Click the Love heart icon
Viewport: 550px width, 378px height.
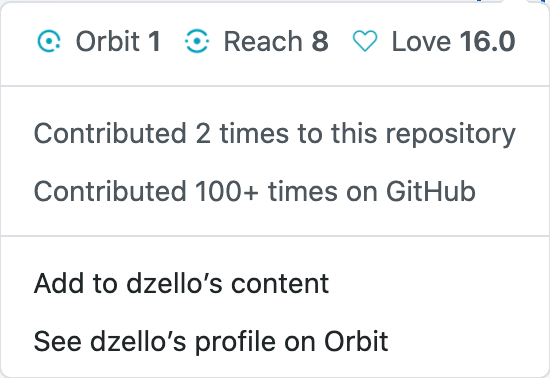(x=365, y=41)
